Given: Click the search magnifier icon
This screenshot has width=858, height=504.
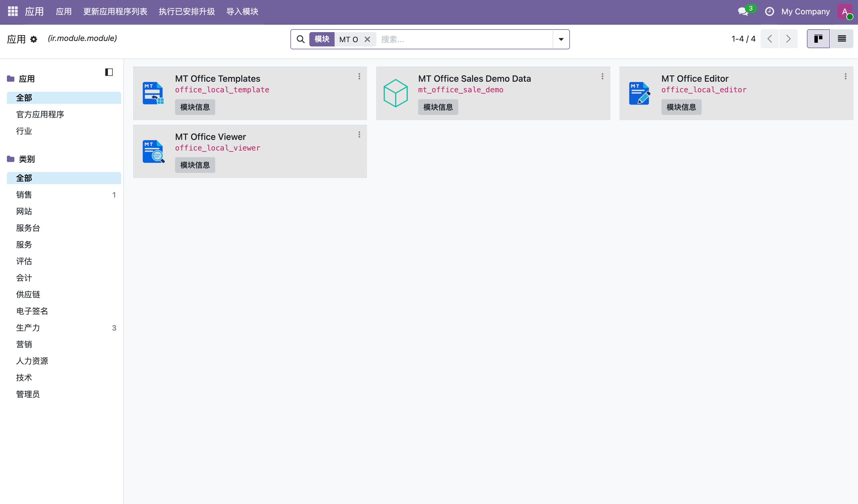Looking at the screenshot, I should pyautogui.click(x=300, y=39).
